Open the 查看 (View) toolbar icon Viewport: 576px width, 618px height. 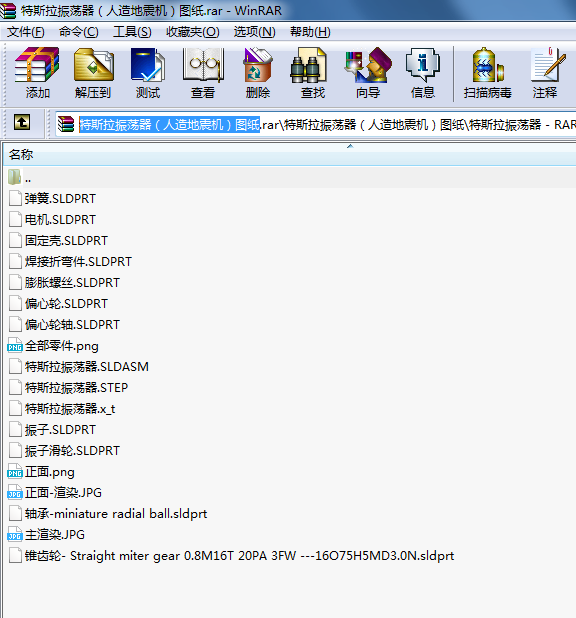[x=203, y=65]
